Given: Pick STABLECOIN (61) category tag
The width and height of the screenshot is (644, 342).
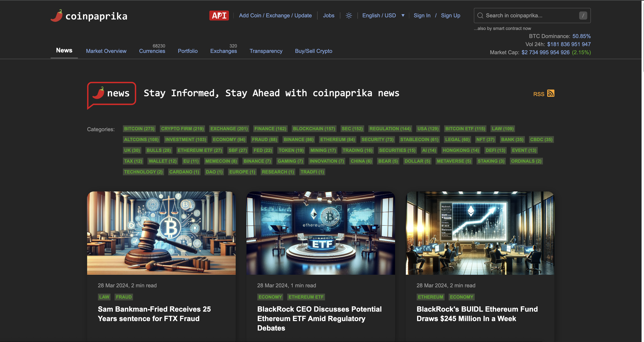Looking at the screenshot, I should point(419,139).
